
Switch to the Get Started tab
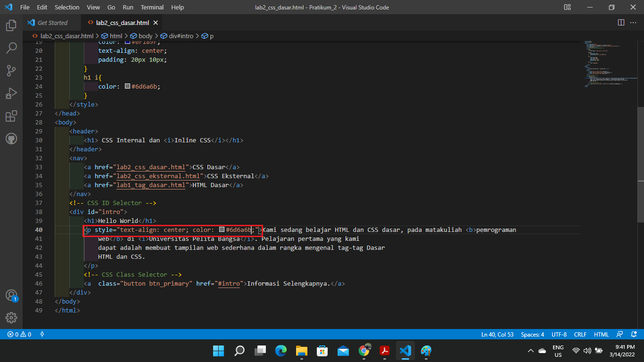click(52, 23)
